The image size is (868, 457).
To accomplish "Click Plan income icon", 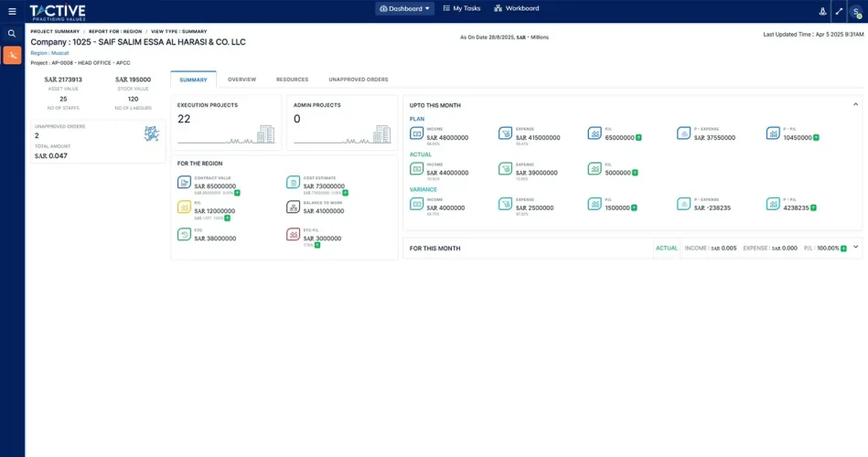I will pyautogui.click(x=417, y=133).
